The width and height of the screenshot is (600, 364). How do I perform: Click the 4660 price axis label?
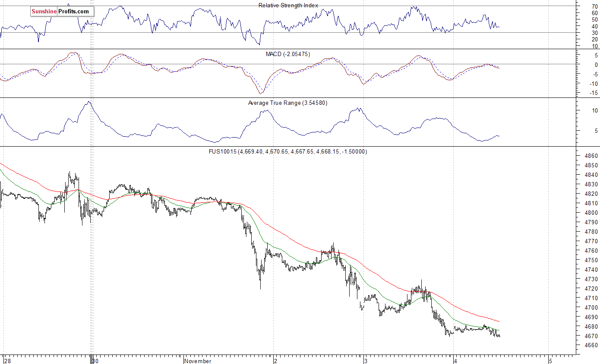click(592, 345)
